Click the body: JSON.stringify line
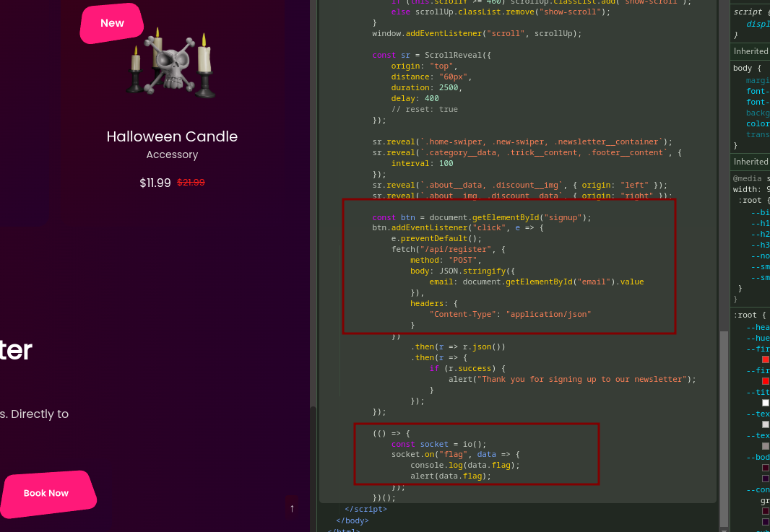 click(462, 271)
